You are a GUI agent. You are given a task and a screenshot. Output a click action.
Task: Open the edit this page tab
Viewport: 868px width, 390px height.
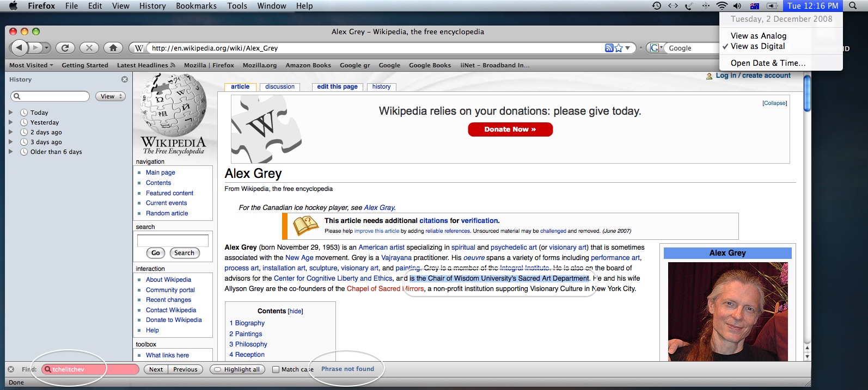pyautogui.click(x=338, y=87)
